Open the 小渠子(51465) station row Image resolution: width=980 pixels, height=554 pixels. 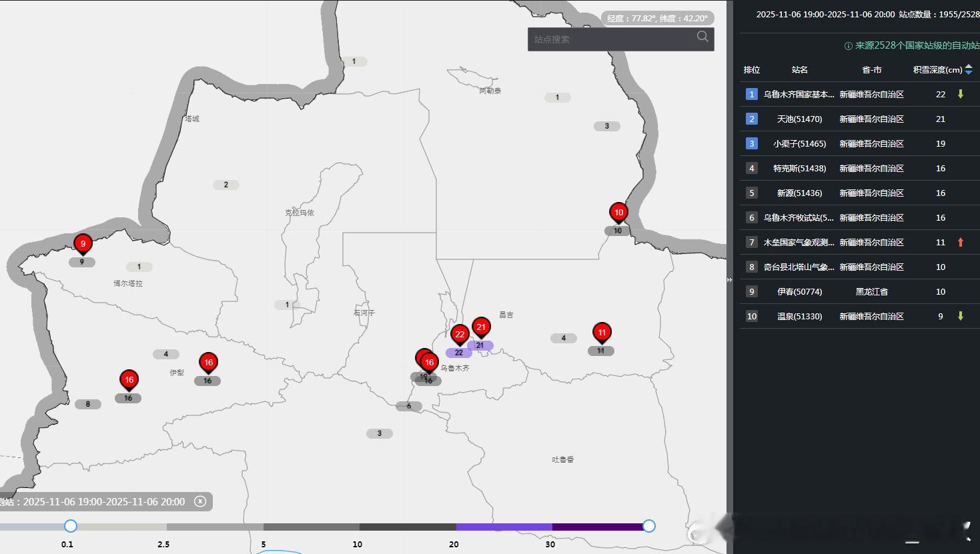pyautogui.click(x=859, y=143)
